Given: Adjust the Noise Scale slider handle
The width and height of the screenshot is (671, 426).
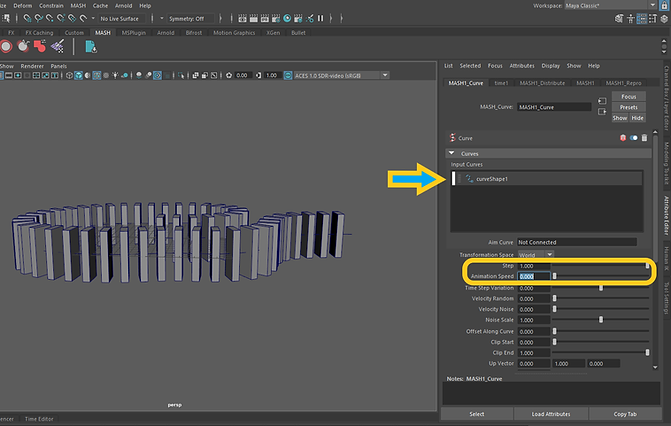Looking at the screenshot, I should click(601, 320).
